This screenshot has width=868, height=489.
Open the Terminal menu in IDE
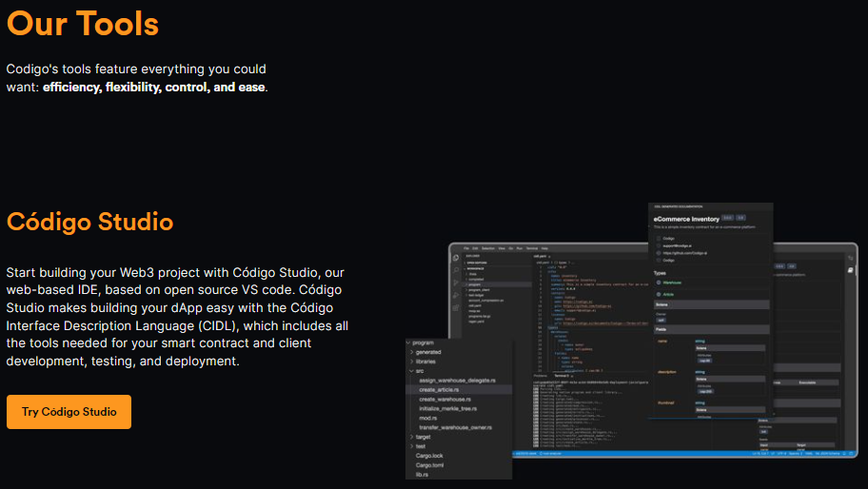click(532, 248)
